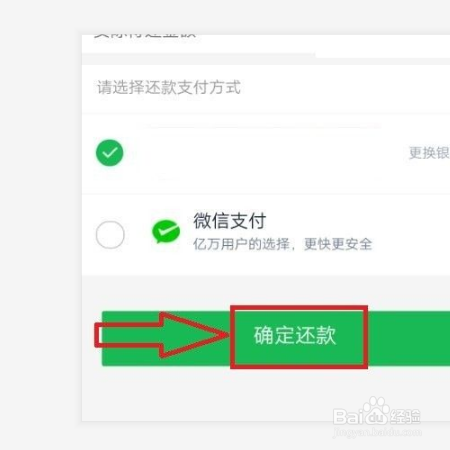Click the green WeChat Pay bubble logo
Image resolution: width=450 pixels, height=450 pixels.
(166, 231)
